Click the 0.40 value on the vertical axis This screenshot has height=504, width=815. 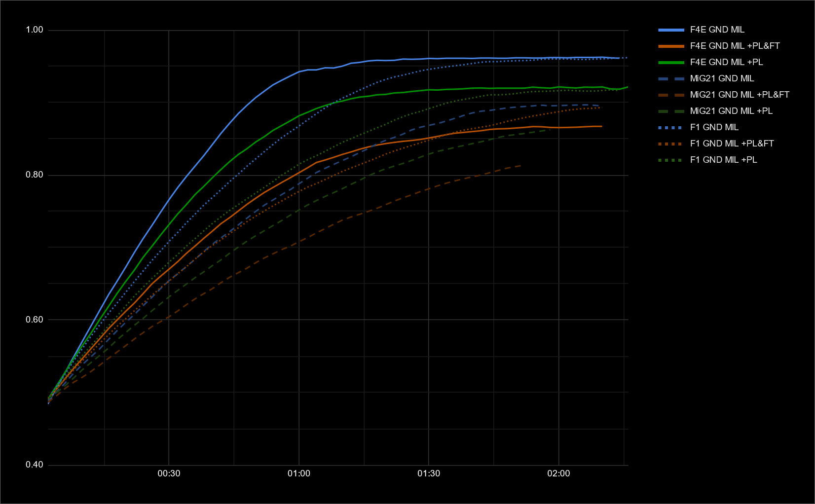[35, 465]
